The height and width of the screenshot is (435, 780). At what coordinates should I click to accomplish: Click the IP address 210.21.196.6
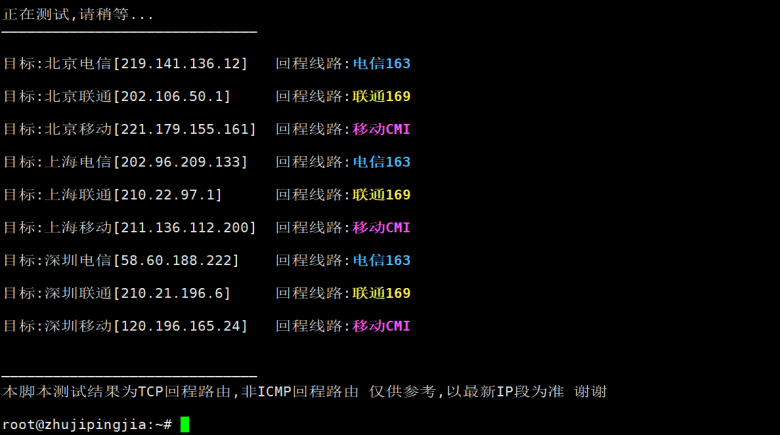pos(172,294)
